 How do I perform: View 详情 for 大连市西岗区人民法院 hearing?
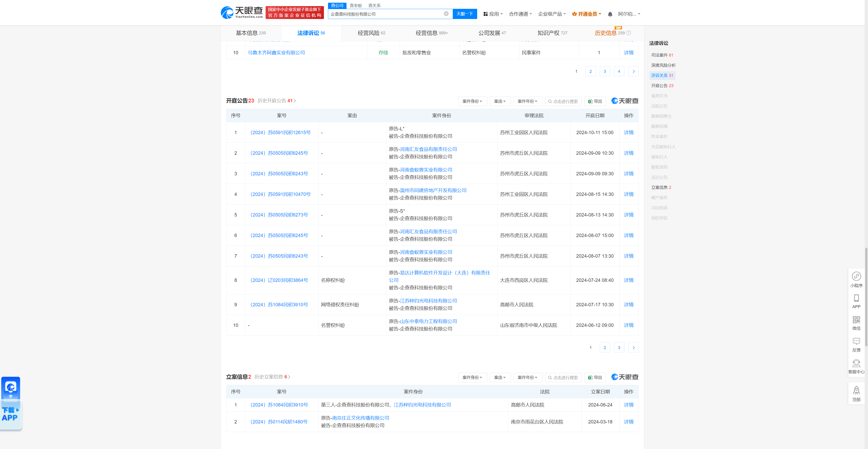pyautogui.click(x=628, y=280)
